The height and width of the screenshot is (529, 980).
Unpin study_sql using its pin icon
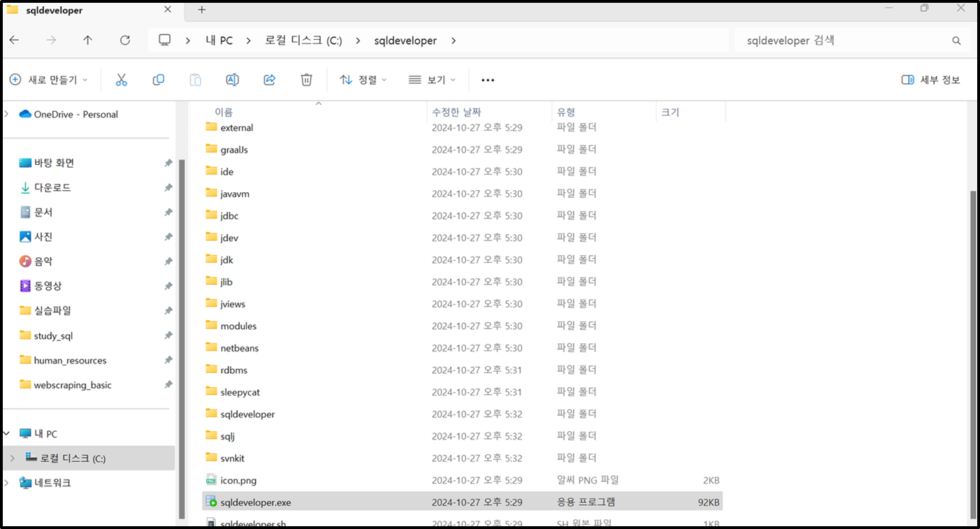pos(168,335)
